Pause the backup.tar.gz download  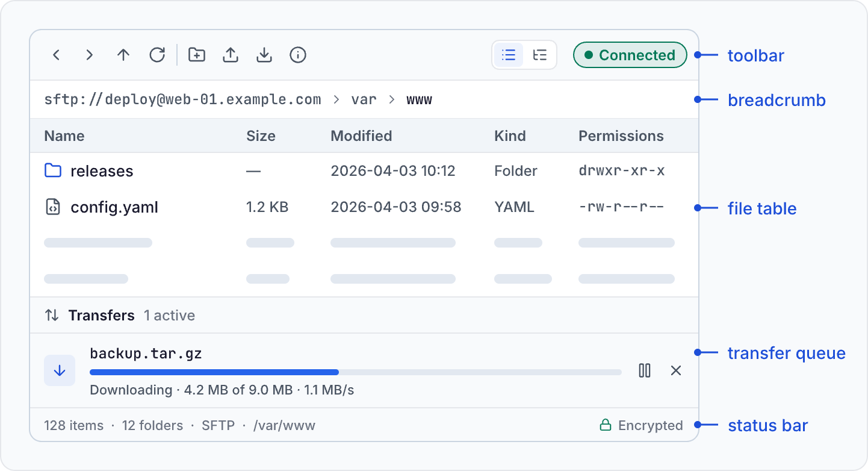645,370
